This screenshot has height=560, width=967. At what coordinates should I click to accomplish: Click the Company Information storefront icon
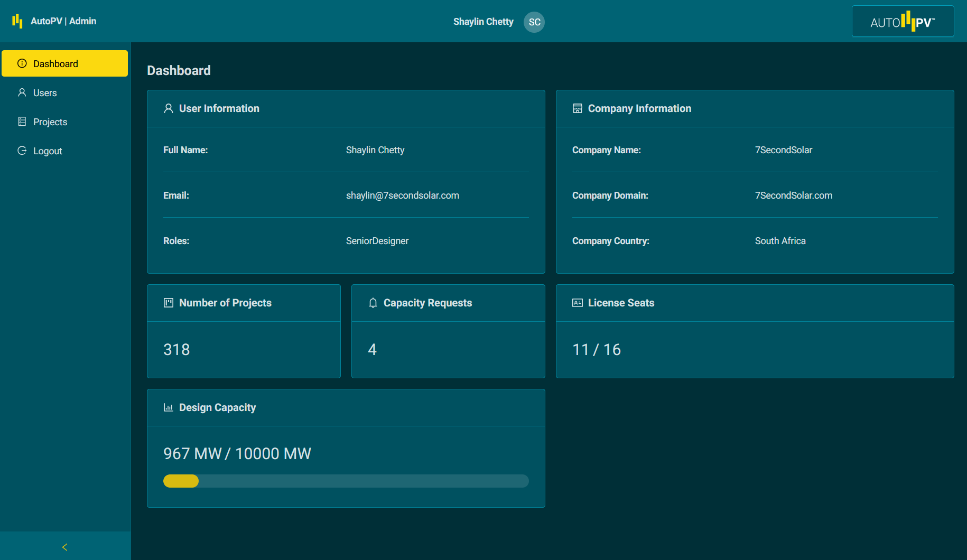[x=578, y=108]
